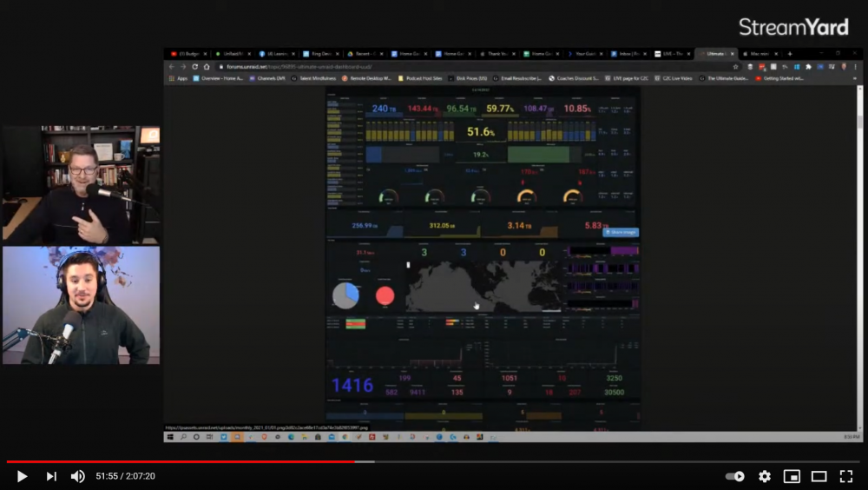Open The Ultimate Guide bookmark
868x490 pixels.
(x=724, y=78)
